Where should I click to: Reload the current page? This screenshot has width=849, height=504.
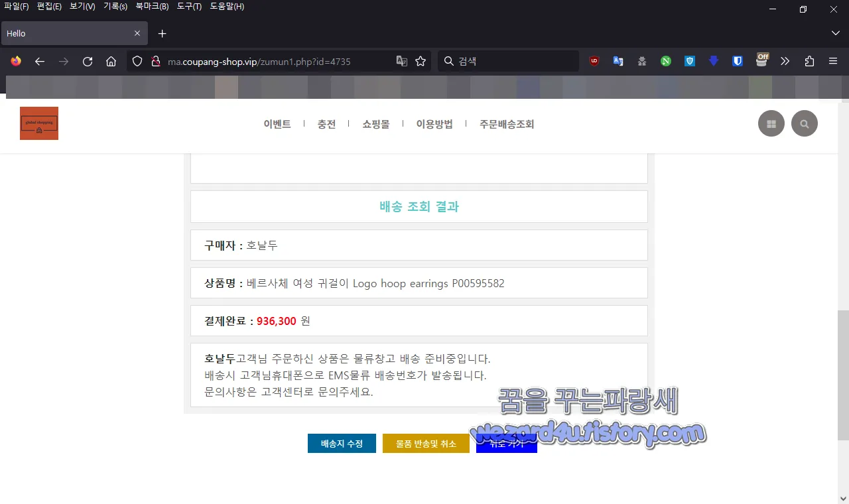click(x=88, y=61)
